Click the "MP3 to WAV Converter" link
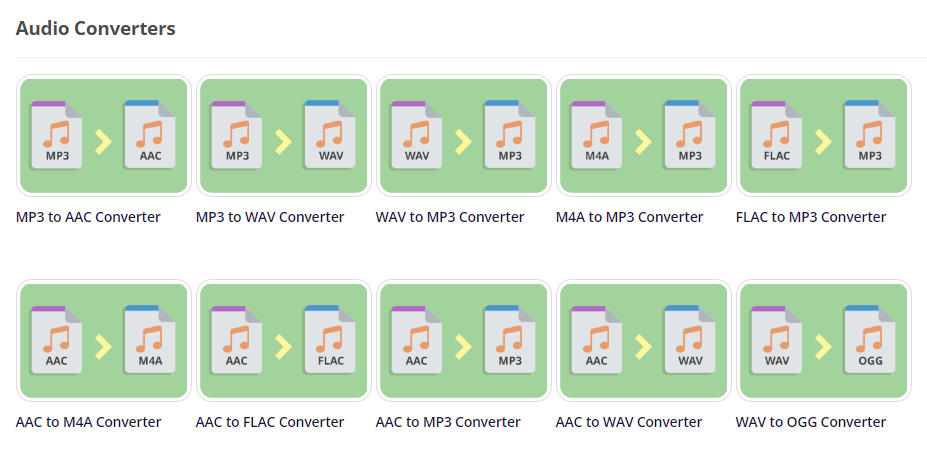927x456 pixels. (x=270, y=217)
